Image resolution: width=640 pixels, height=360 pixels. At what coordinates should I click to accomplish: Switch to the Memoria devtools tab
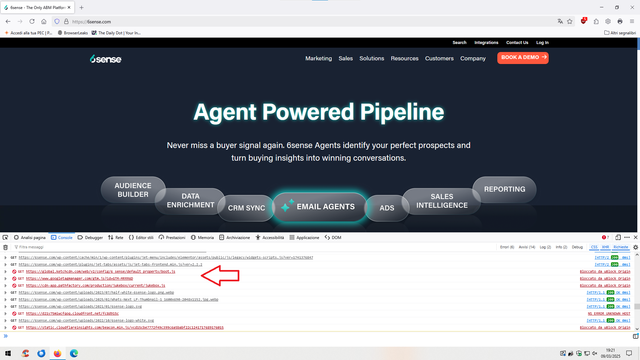click(x=202, y=237)
